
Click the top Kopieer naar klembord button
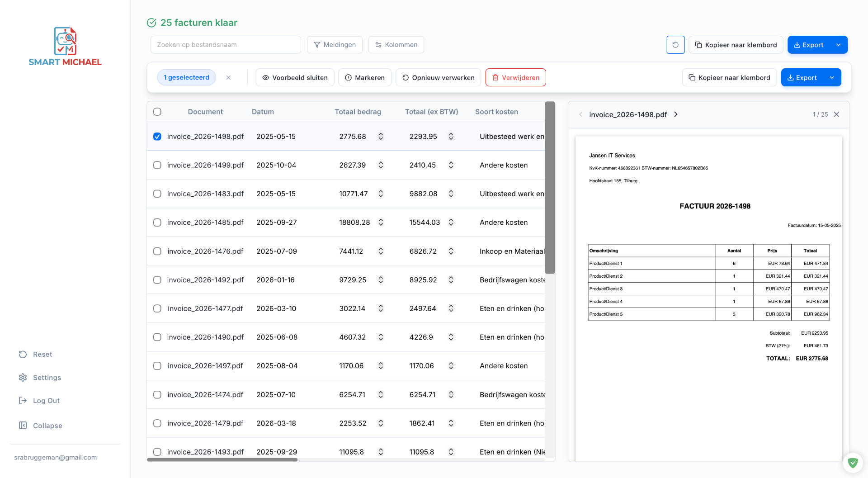click(736, 45)
